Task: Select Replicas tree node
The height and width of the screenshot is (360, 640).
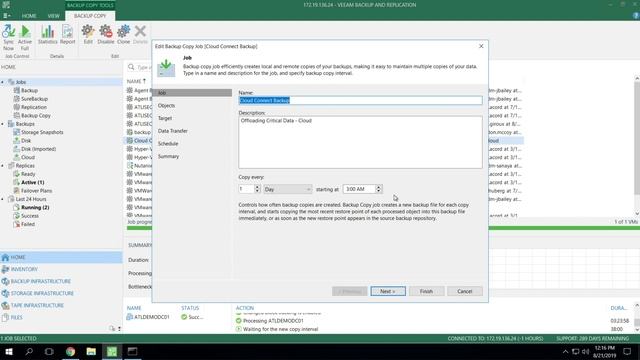Action: (25, 166)
